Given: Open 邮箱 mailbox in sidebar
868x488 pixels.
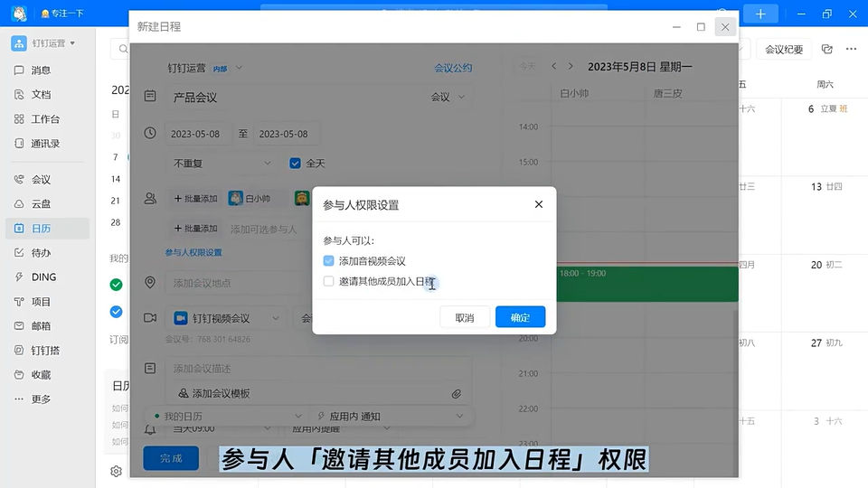Looking at the screenshot, I should (x=41, y=326).
